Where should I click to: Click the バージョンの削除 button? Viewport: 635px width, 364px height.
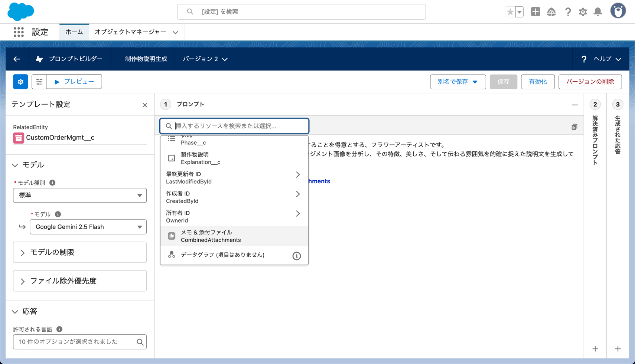(x=590, y=82)
